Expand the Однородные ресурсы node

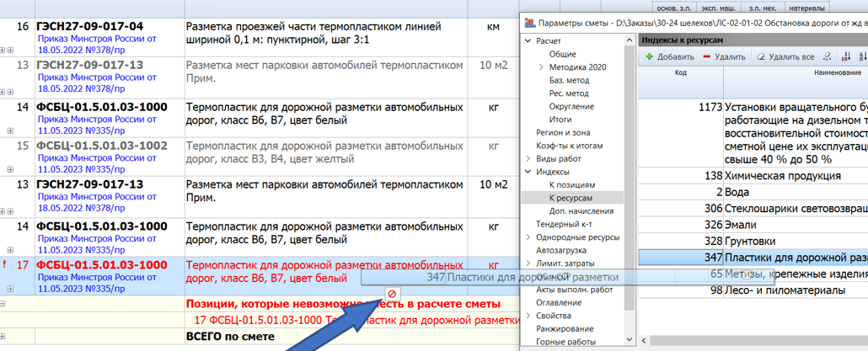528,237
